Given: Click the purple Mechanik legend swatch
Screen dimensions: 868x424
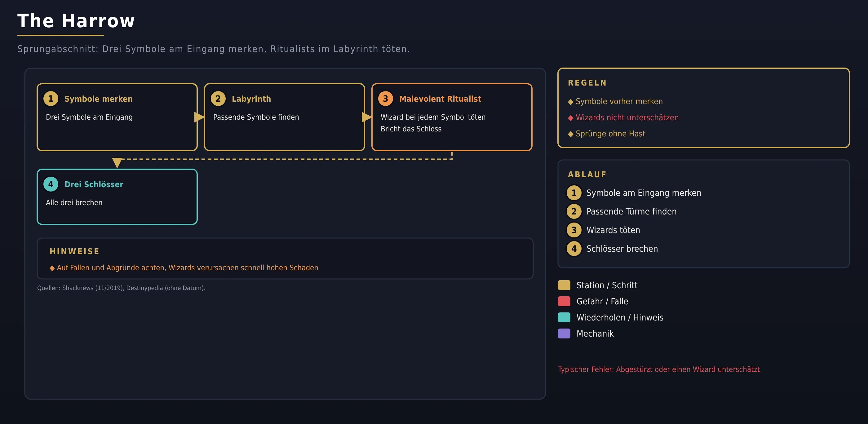Looking at the screenshot, I should coord(564,334).
